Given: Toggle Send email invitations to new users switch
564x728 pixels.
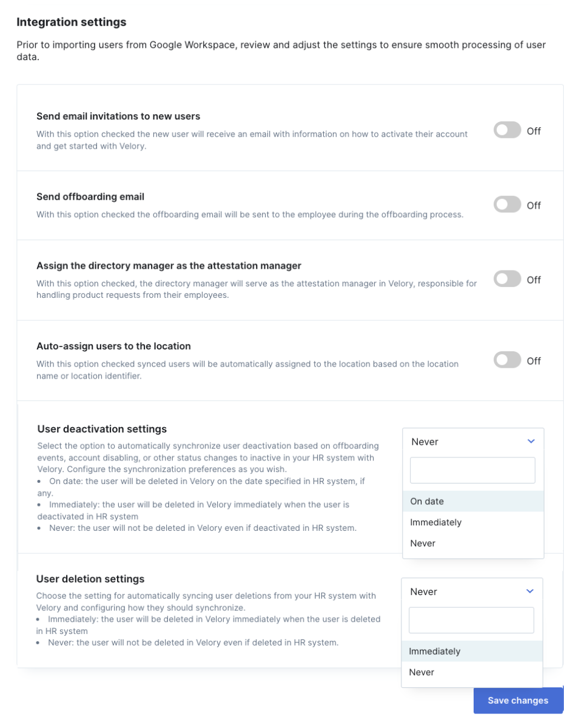Looking at the screenshot, I should (507, 130).
